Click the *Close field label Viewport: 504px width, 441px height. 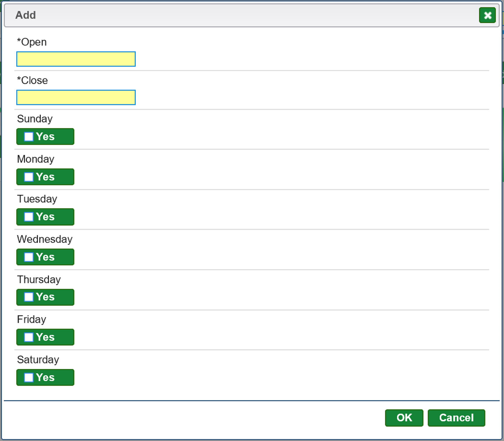pyautogui.click(x=32, y=80)
